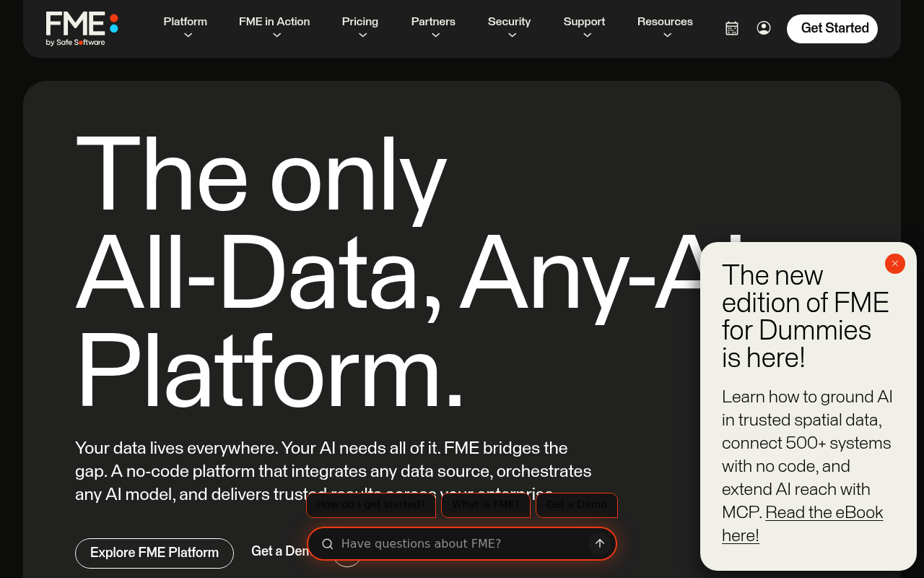Viewport: 924px width, 578px height.
Task: Open the Security nav item
Action: [x=509, y=22]
